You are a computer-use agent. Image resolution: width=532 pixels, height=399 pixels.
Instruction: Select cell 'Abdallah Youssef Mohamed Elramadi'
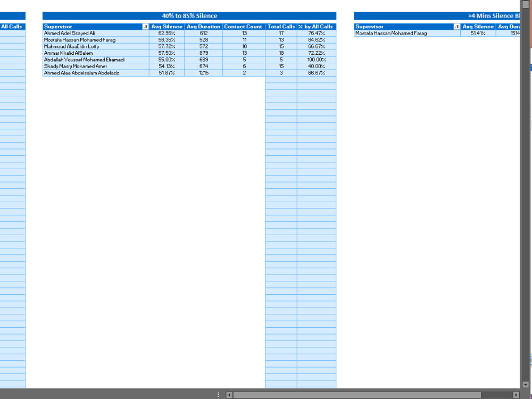coord(96,60)
